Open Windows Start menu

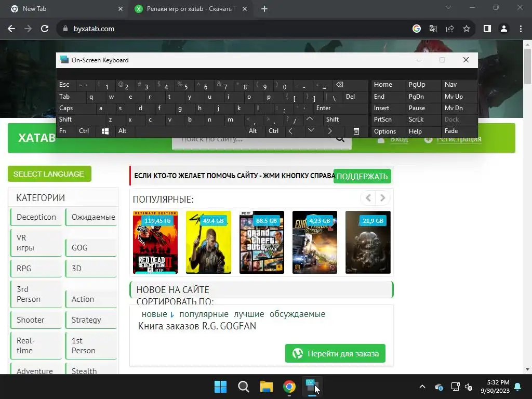[220, 387]
